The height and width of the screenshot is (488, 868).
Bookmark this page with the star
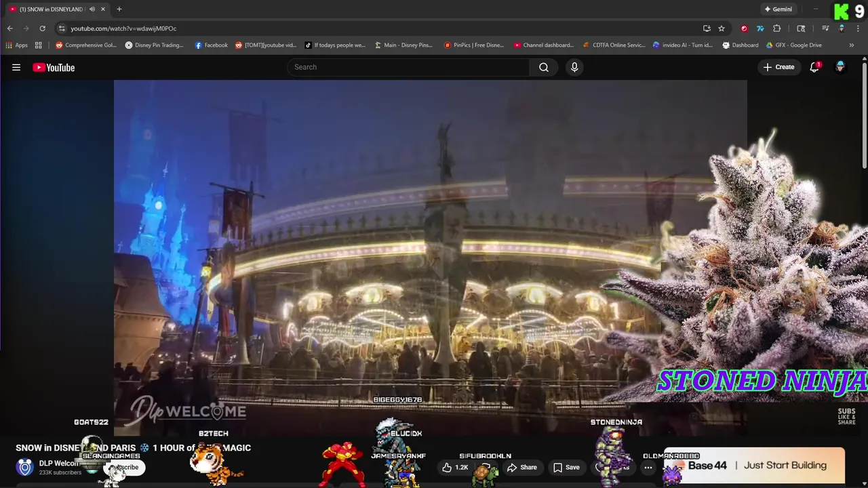(x=722, y=28)
